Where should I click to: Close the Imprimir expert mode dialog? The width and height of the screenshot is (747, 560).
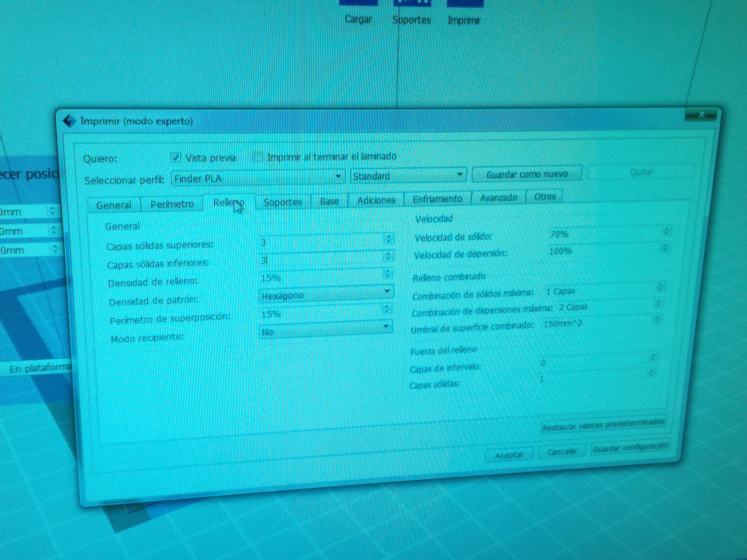coord(701,115)
